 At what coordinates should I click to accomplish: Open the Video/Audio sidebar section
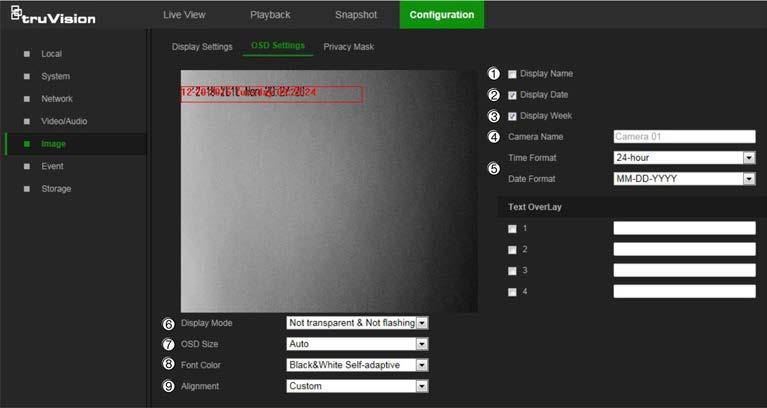(x=64, y=121)
